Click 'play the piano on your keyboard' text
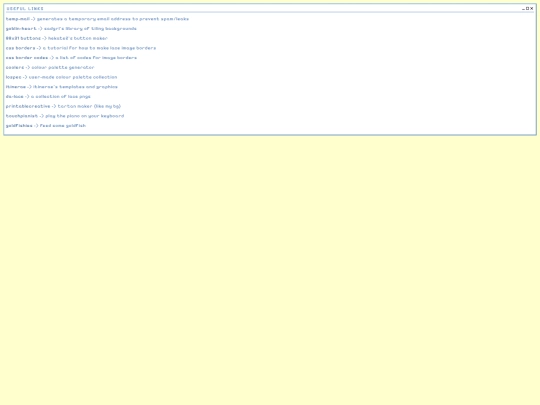The image size is (540, 405). pos(85,116)
